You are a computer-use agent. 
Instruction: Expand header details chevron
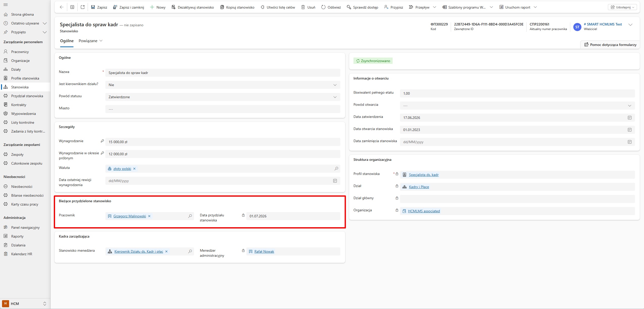pyautogui.click(x=630, y=25)
